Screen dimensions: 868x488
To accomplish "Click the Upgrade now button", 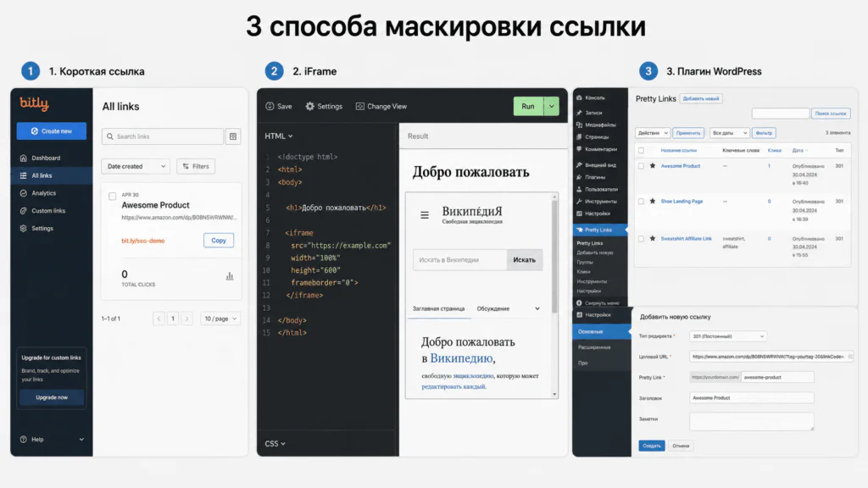I will point(52,397).
